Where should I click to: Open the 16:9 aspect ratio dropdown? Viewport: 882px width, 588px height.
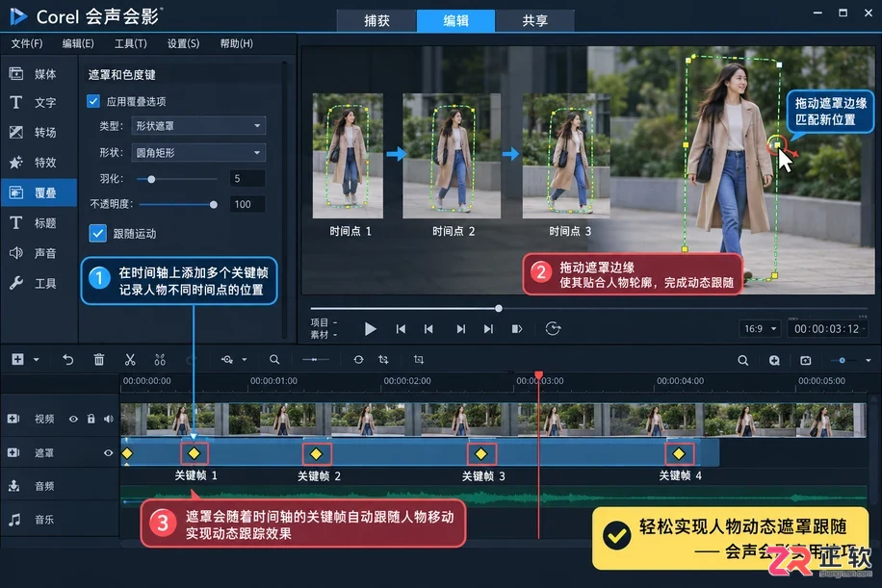pos(760,329)
